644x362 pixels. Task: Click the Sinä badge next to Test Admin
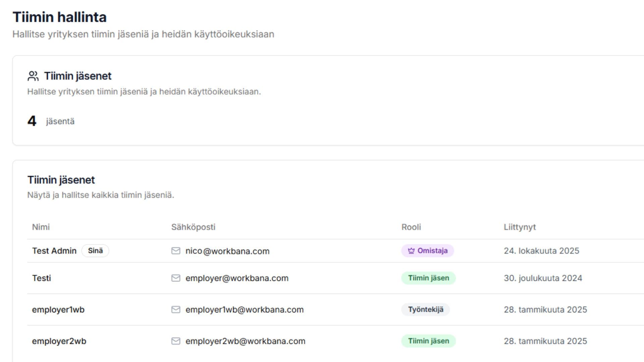point(95,251)
